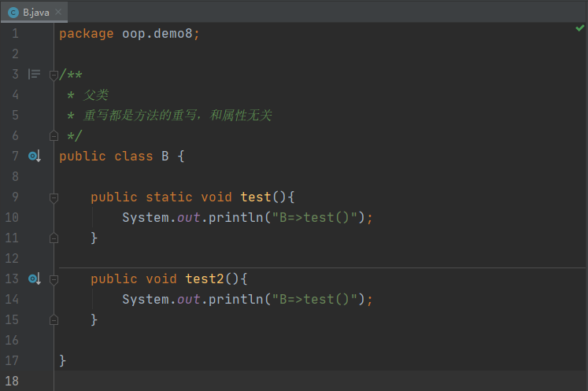The image size is (588, 391).
Task: Collapse the test() method fold at line 9
Action: (x=54, y=197)
